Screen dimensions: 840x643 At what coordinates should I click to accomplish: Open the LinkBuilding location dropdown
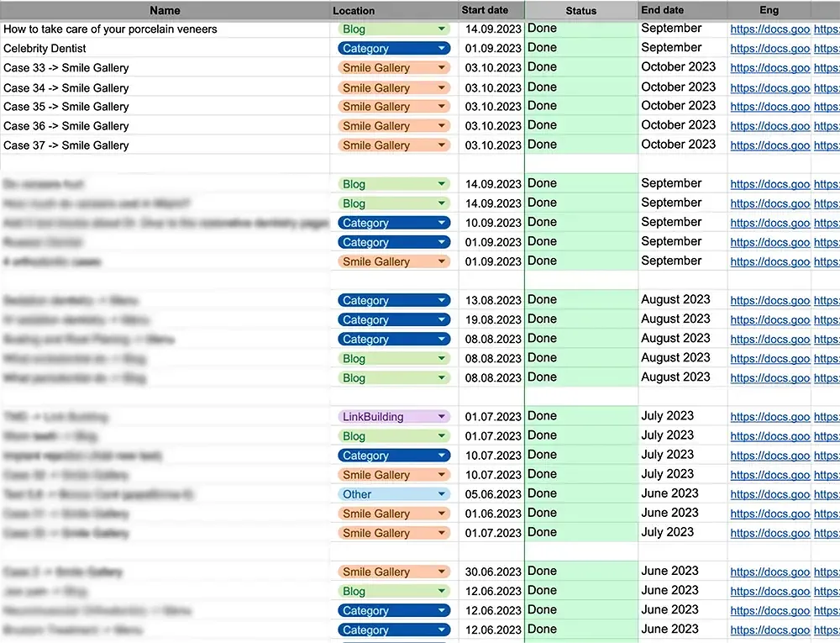pyautogui.click(x=442, y=417)
